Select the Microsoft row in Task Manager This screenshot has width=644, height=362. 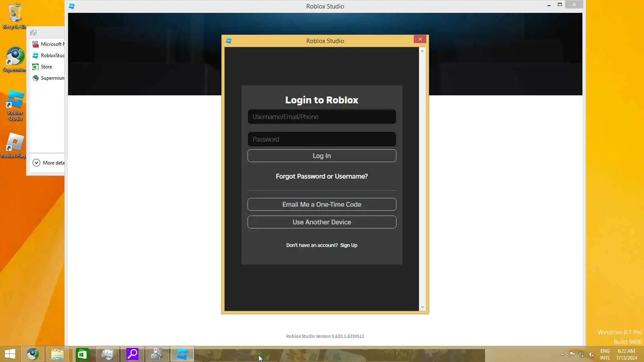point(47,44)
